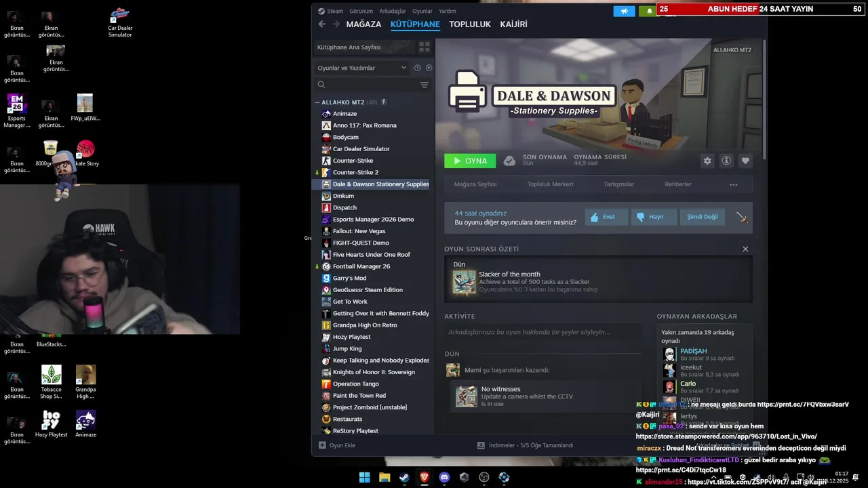Viewport: 868px width, 488px height.
Task: Open library search filter options icon
Action: tap(425, 85)
